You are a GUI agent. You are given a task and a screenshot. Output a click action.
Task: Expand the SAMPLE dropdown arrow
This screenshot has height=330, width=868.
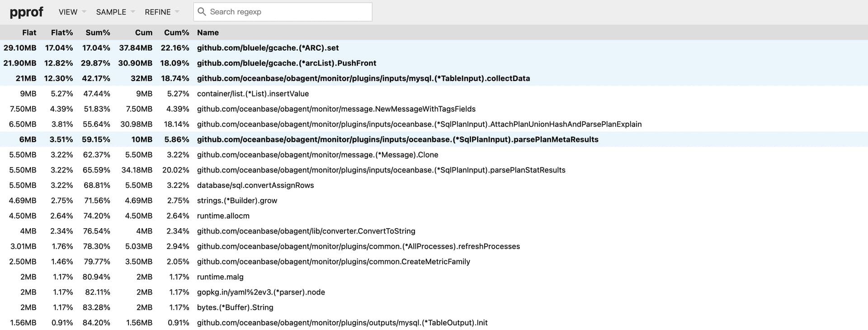coord(133,12)
